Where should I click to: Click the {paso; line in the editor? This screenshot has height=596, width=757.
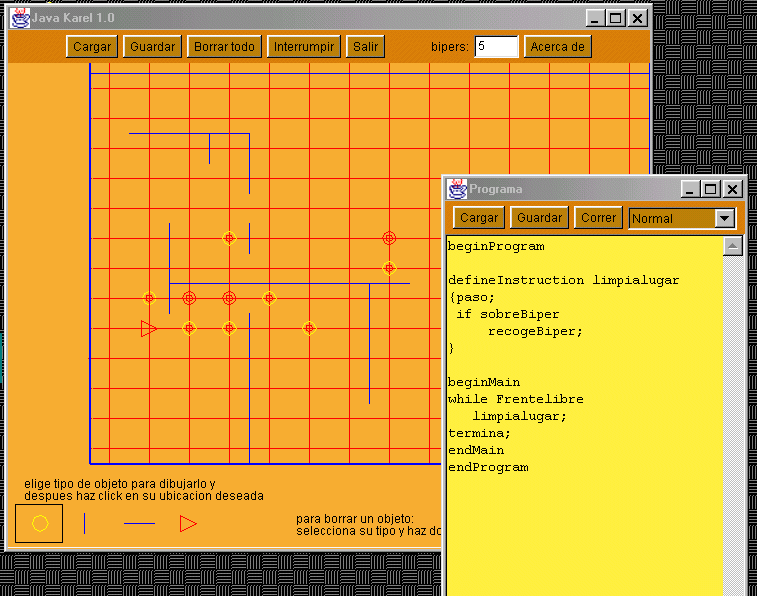point(472,297)
